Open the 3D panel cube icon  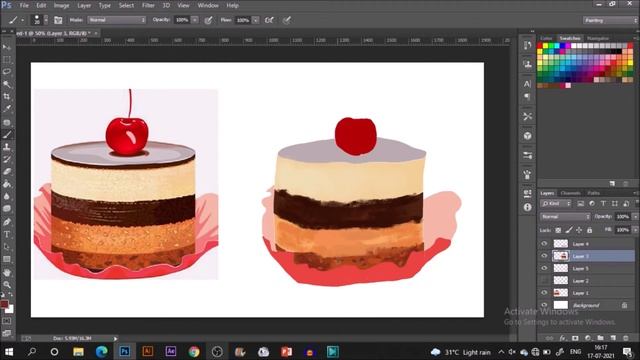point(527,136)
